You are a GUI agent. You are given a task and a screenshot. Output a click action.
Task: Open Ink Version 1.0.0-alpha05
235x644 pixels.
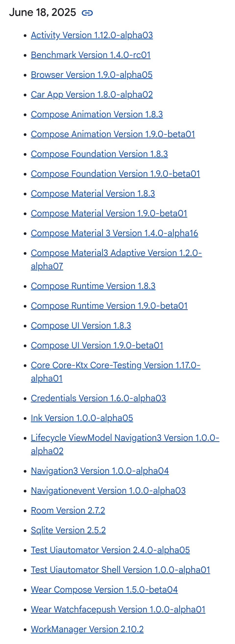(82, 418)
